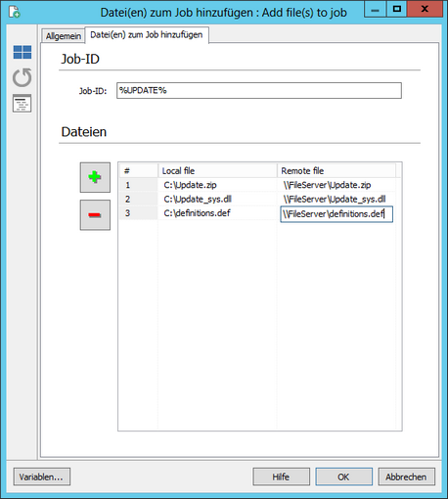448x499 pixels.
Task: Confirm with the OK button
Action: point(343,476)
